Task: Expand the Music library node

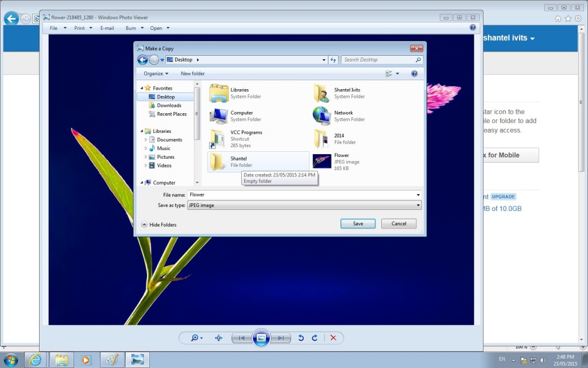Action: click(146, 148)
